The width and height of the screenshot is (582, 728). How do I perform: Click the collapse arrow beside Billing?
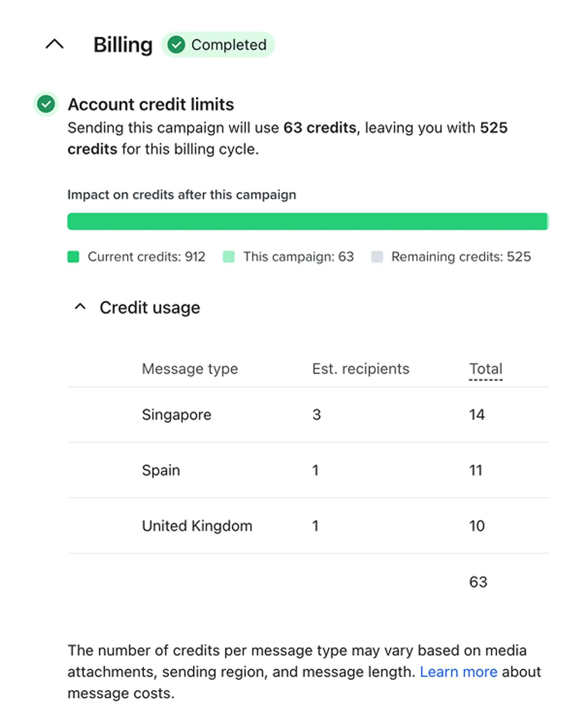54,44
